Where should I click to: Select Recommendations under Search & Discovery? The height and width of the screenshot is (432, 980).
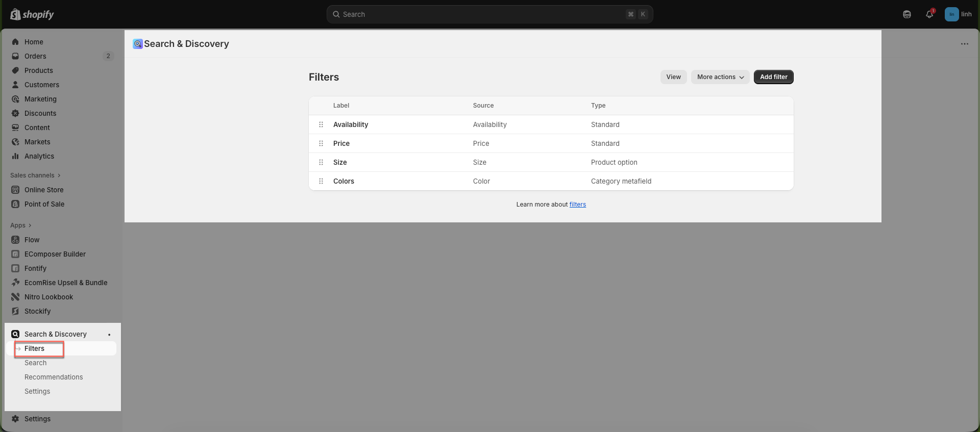(54, 377)
